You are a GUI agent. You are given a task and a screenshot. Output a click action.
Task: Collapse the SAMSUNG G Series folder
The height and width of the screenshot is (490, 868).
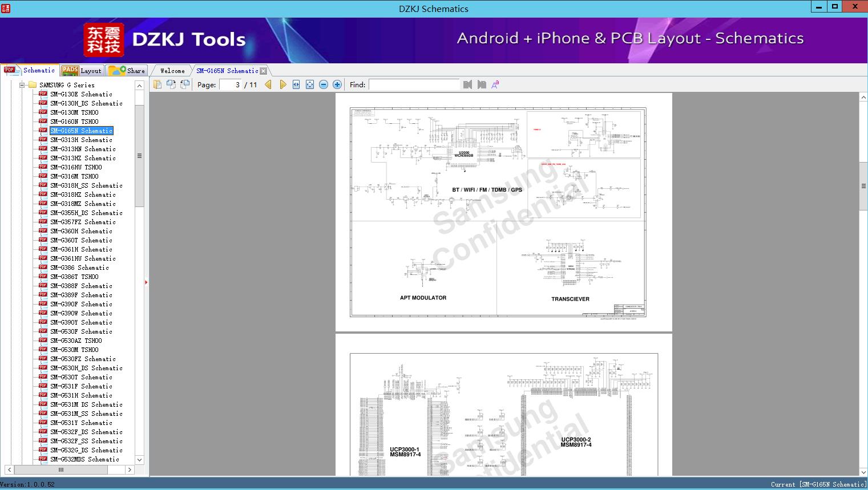[x=22, y=85]
